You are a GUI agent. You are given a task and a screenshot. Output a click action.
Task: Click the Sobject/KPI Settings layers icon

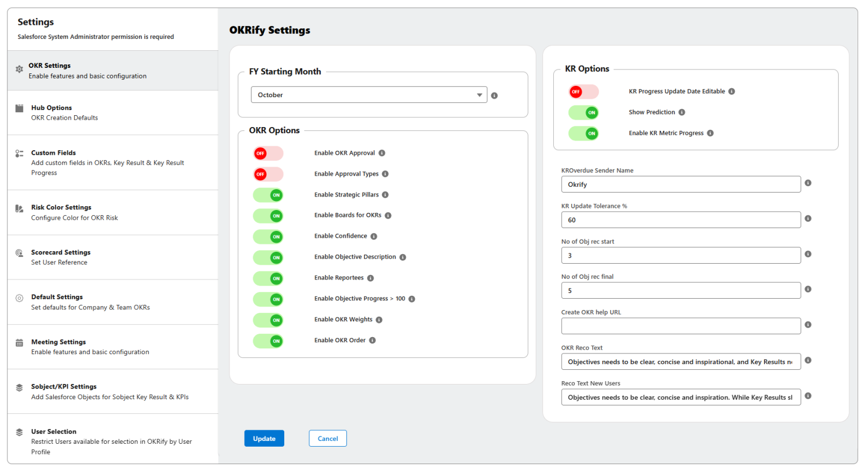[19, 388]
